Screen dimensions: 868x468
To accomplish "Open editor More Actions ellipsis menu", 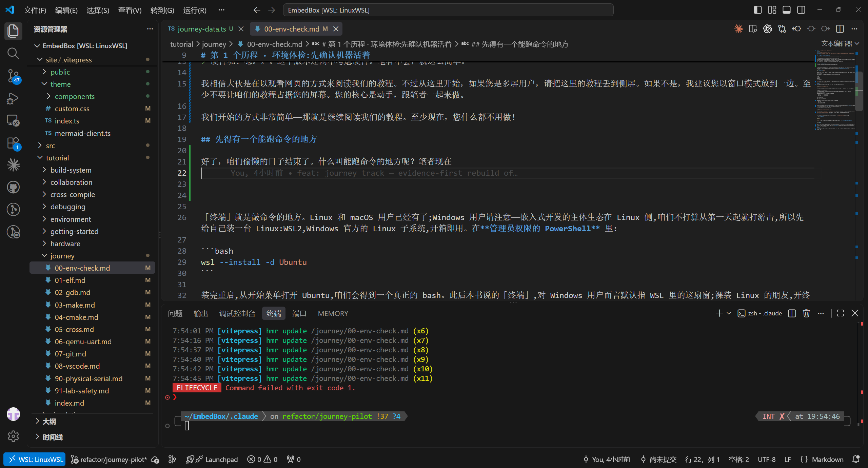I will click(x=854, y=29).
